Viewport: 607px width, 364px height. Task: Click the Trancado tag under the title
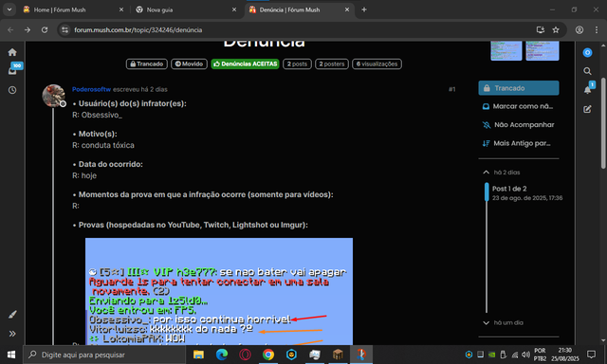point(147,64)
